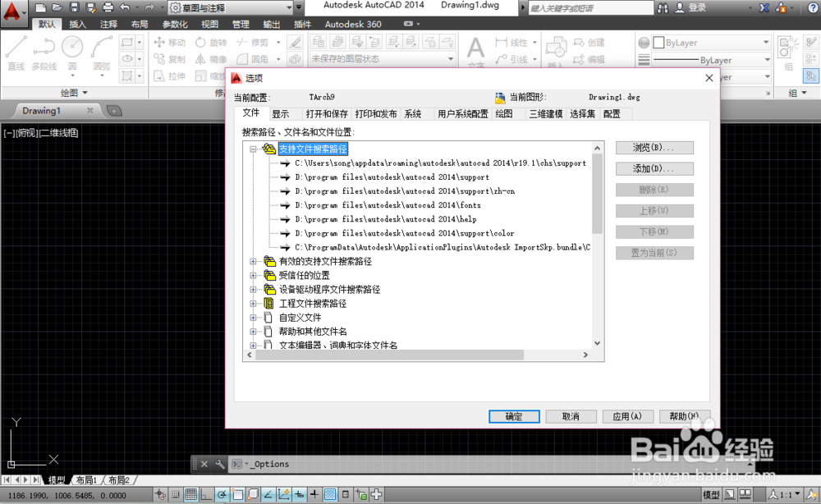Toggle infer constraints in status bar

coord(160,494)
